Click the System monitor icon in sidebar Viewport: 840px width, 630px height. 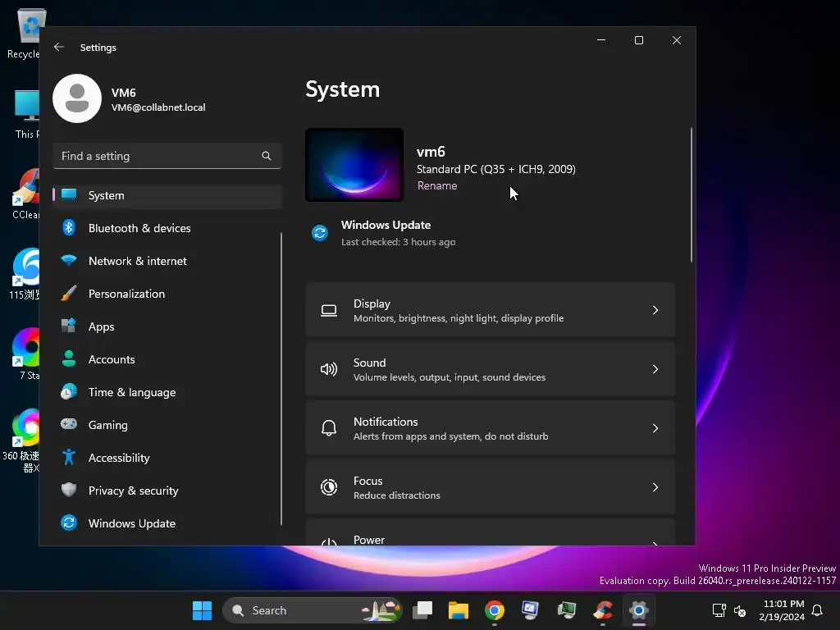69,194
